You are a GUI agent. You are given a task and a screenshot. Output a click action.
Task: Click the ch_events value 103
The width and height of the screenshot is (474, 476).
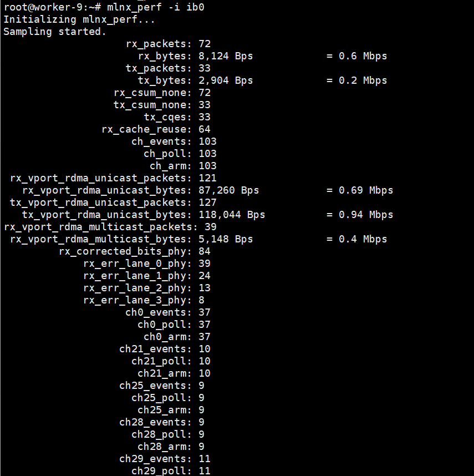207,141
